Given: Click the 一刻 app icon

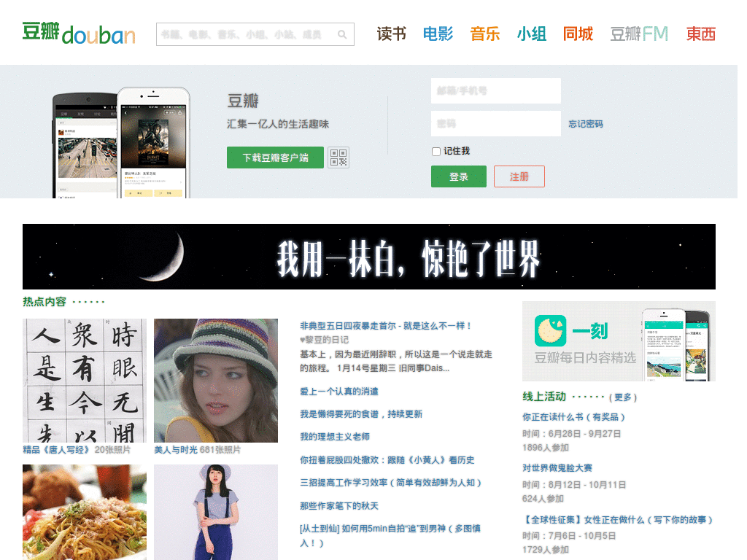Looking at the screenshot, I should click(551, 330).
